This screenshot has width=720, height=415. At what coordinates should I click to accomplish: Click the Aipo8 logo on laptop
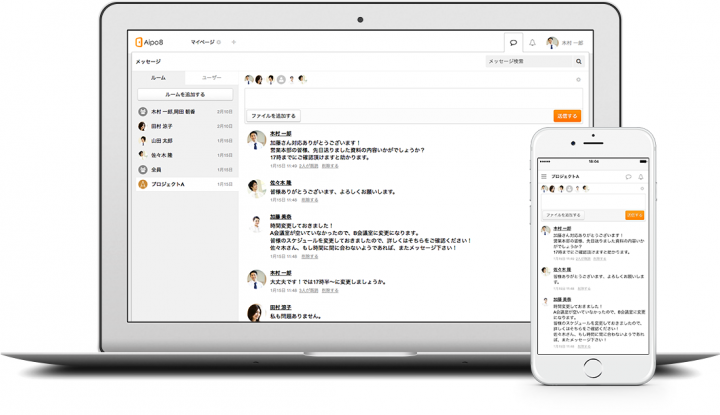point(149,42)
